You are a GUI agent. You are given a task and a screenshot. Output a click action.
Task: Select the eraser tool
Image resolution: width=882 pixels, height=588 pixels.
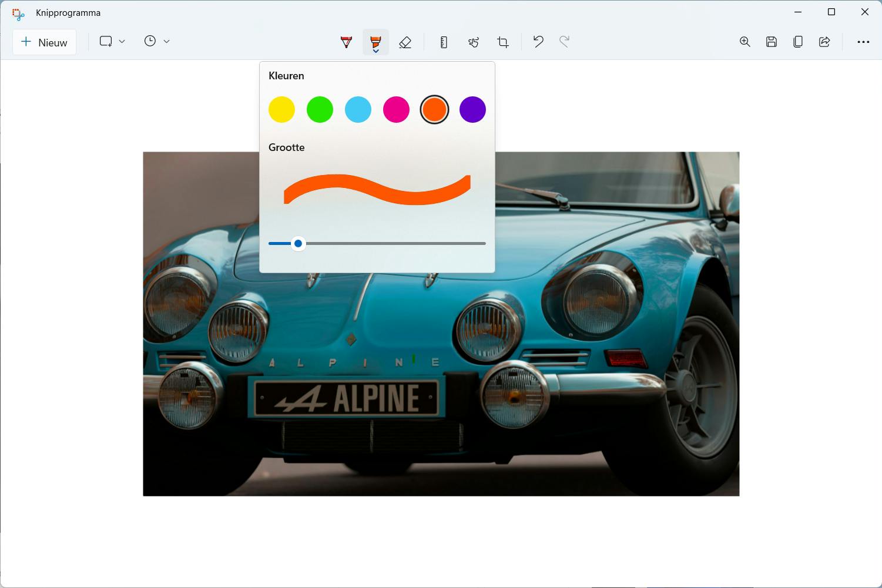click(405, 42)
